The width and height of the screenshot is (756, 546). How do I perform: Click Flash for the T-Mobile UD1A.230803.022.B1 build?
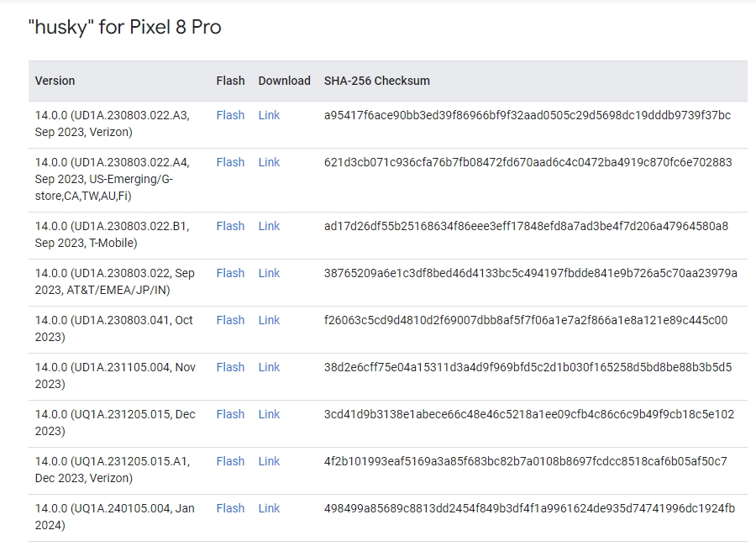coord(230,226)
